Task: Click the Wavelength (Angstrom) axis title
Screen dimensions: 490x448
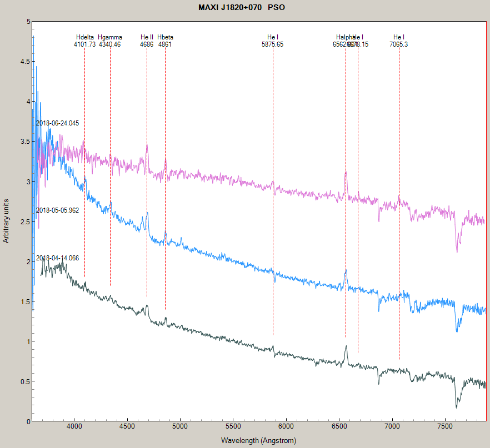Action: pyautogui.click(x=258, y=441)
